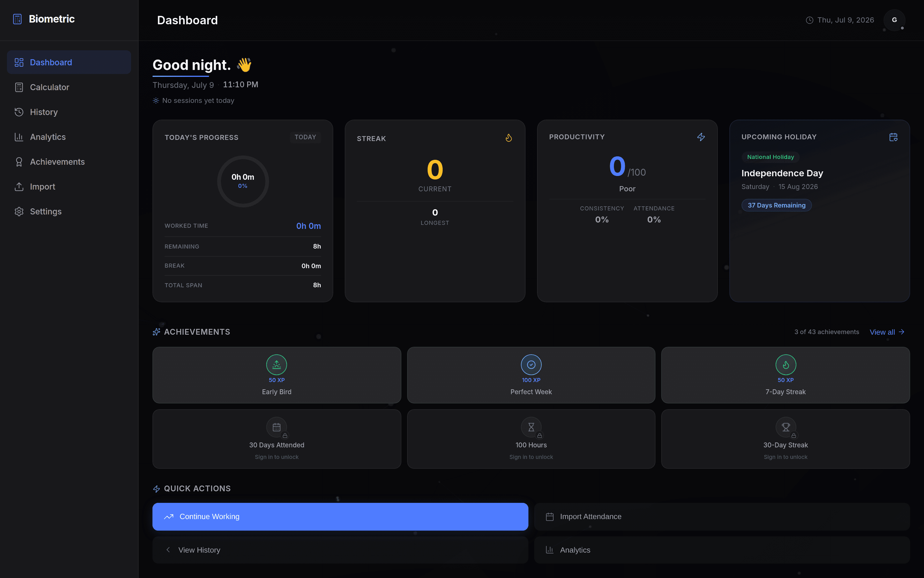Click the current streak number 0
The height and width of the screenshot is (578, 924).
pos(435,170)
